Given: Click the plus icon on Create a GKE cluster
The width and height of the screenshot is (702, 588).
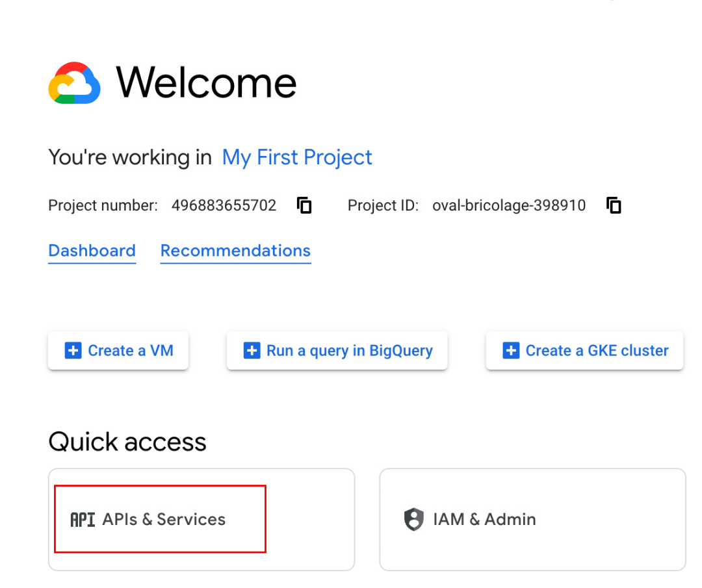Looking at the screenshot, I should (x=511, y=350).
